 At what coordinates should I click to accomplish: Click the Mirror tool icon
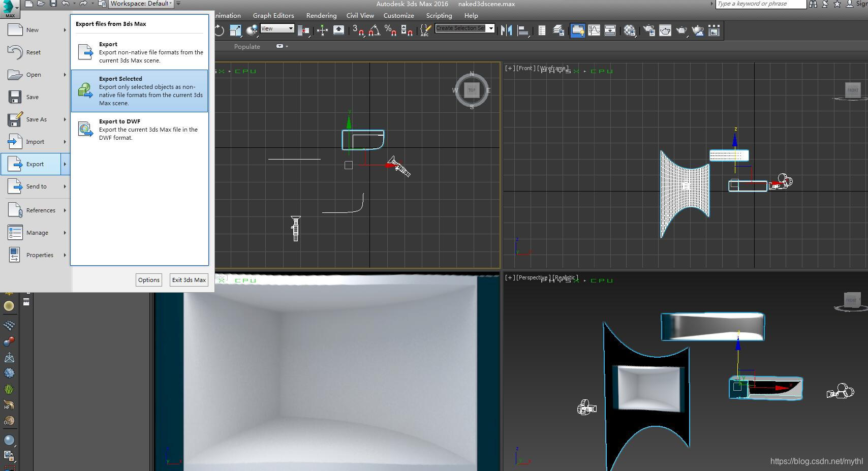pos(506,30)
